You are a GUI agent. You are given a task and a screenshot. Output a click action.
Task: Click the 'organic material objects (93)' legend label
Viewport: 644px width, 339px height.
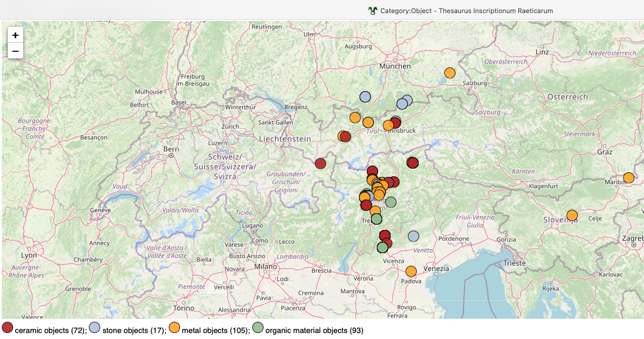click(314, 330)
